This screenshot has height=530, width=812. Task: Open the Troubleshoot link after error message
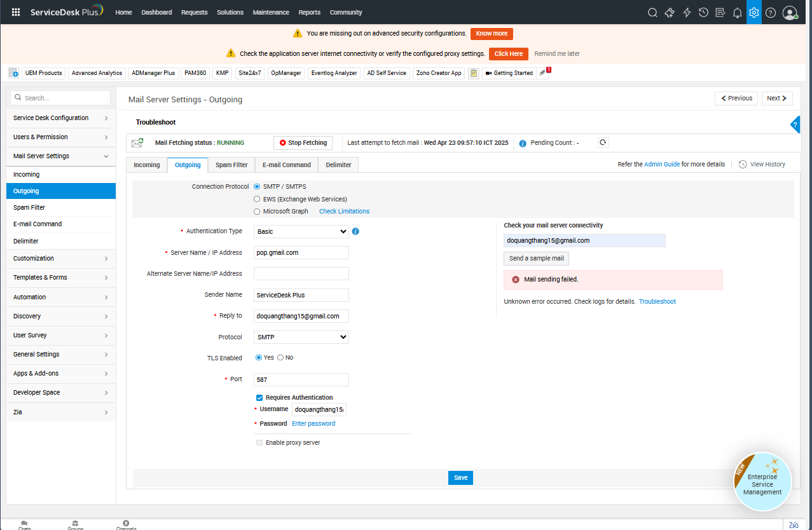[x=657, y=302]
